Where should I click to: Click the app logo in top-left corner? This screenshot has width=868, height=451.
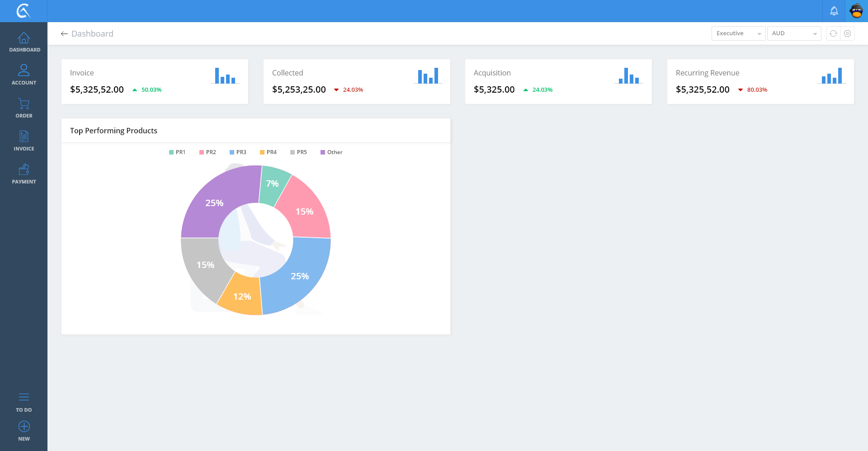coord(24,11)
